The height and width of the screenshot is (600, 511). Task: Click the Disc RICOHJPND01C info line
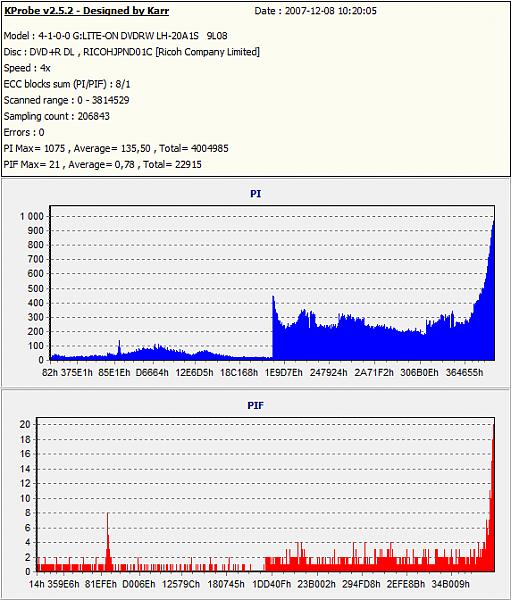tap(132, 52)
